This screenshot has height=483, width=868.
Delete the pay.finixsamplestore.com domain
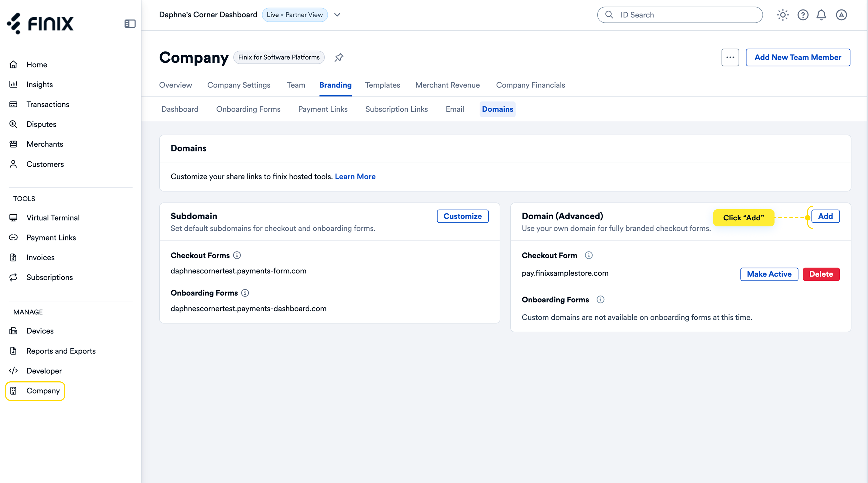coord(821,274)
